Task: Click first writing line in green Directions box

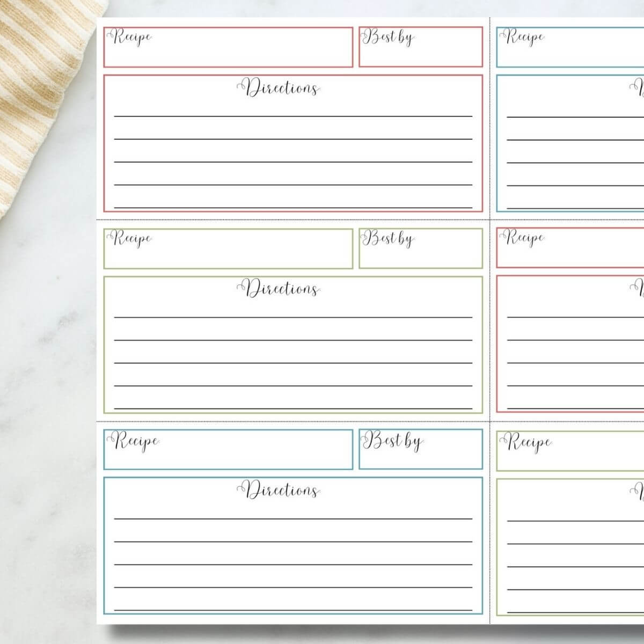Action: point(293,317)
